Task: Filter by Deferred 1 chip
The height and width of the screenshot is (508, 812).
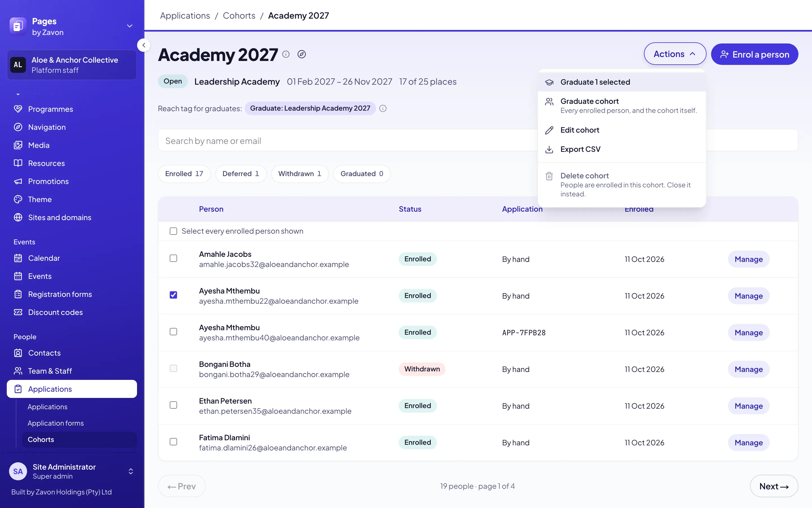Action: pos(240,174)
